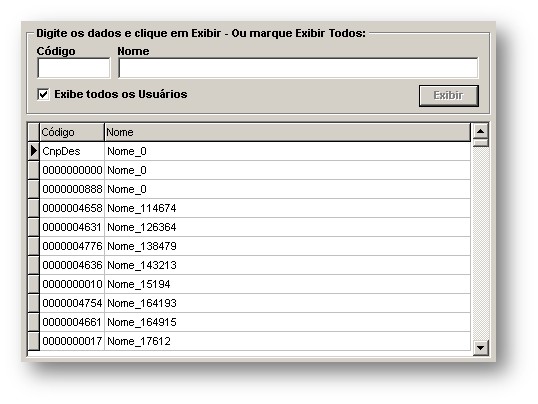
Task: Click the scrollbar up arrow
Action: pyautogui.click(x=480, y=131)
